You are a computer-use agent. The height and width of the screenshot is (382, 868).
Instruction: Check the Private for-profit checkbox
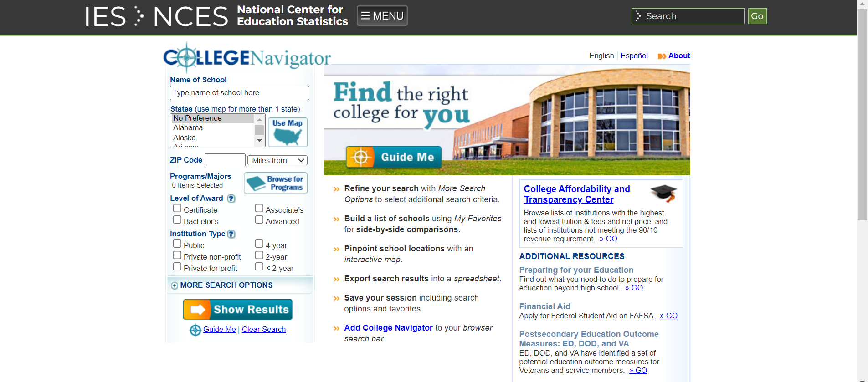pyautogui.click(x=177, y=266)
